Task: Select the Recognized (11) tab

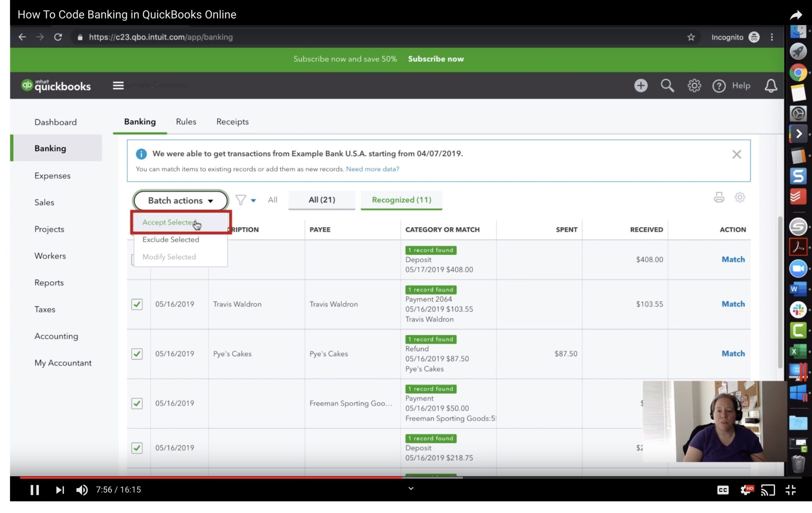Action: coord(401,200)
